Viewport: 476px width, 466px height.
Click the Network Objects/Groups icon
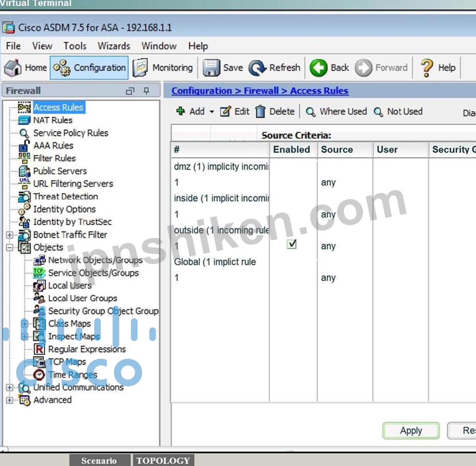point(39,260)
